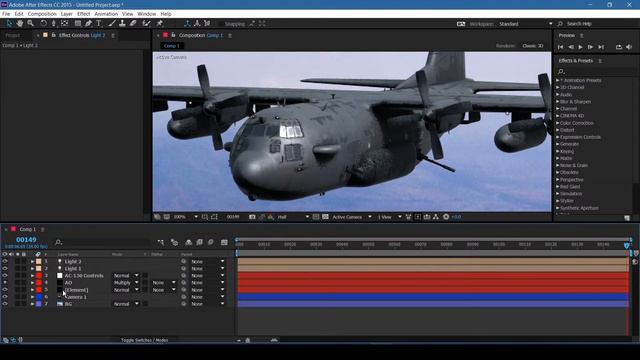This screenshot has width=640, height=360.
Task: Open blending mode dropdown for AO layer
Action: 126,282
